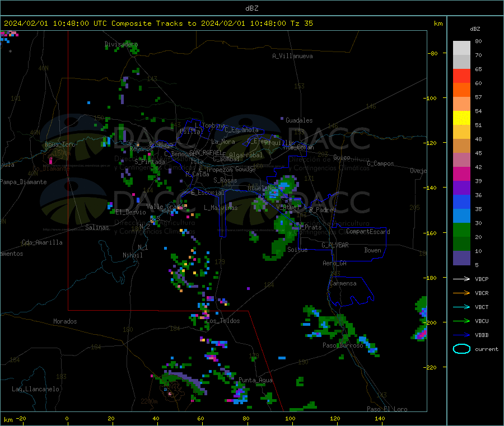504x426 pixels.
Task: Click the white VBCP arrow in legend
Action: 461,279
